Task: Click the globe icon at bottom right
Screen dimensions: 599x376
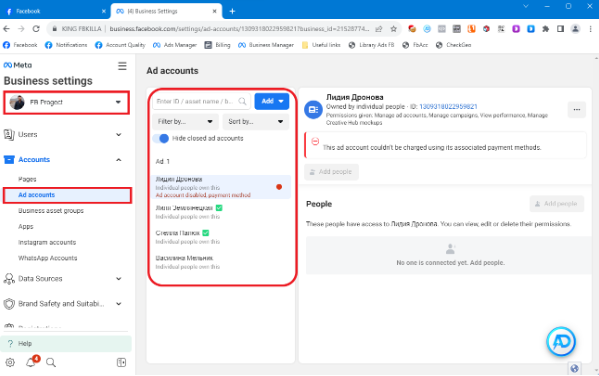Action: 574,368
